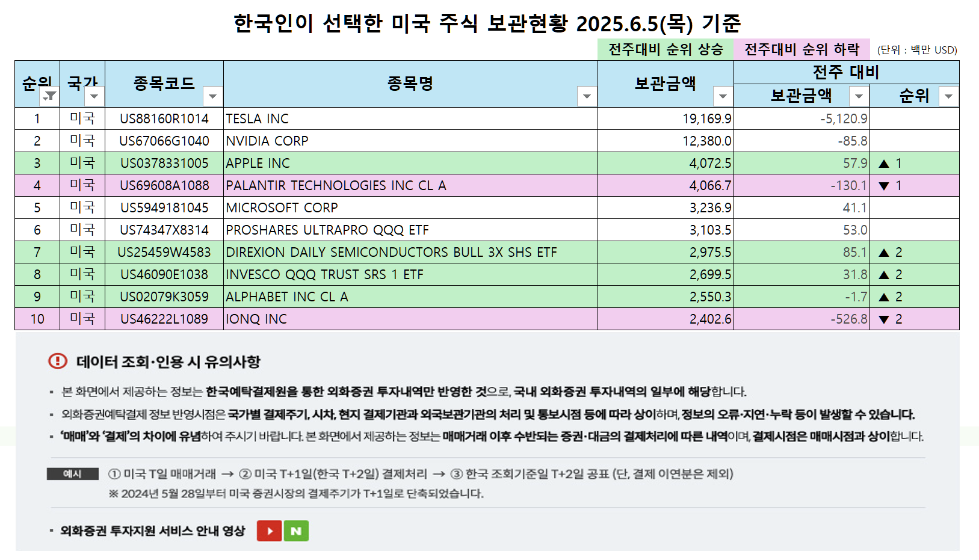
Task: Click the 2,550.3 holdings value
Action: click(x=710, y=297)
